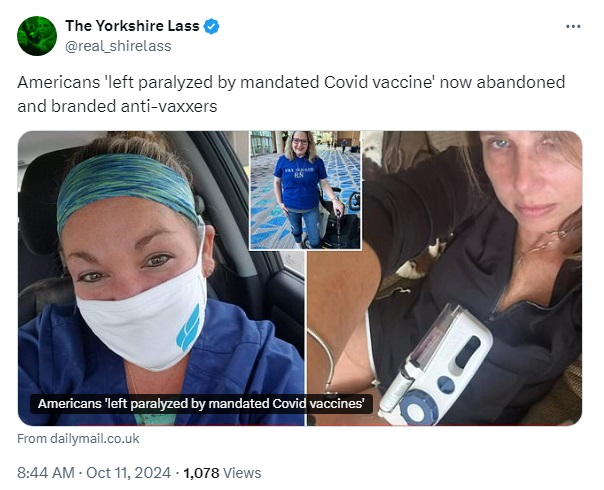Click the tweet text starting with Americans
Screen dimensions: 604x490
pos(291,94)
